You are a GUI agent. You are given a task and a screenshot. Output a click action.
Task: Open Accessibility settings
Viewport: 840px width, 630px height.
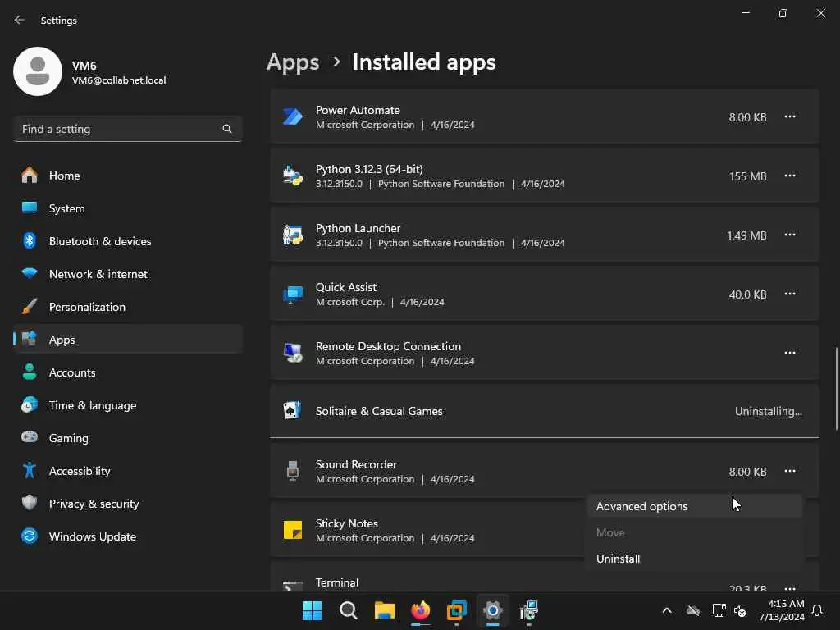(127, 471)
